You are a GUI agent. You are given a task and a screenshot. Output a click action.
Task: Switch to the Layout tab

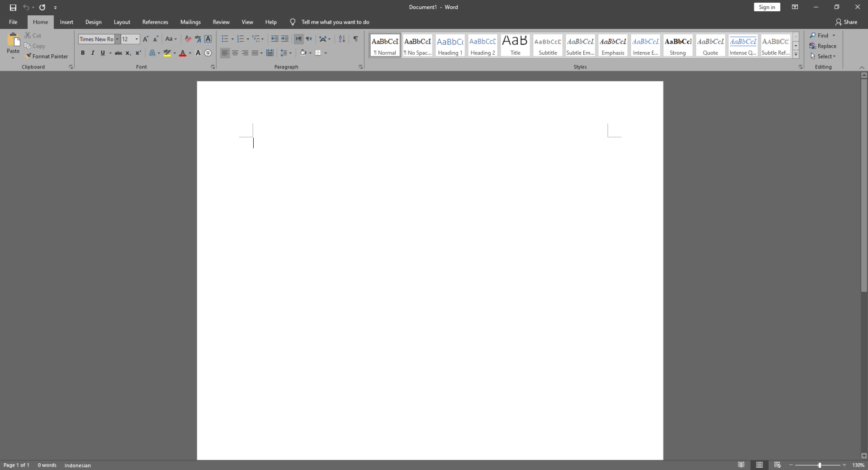tap(122, 22)
